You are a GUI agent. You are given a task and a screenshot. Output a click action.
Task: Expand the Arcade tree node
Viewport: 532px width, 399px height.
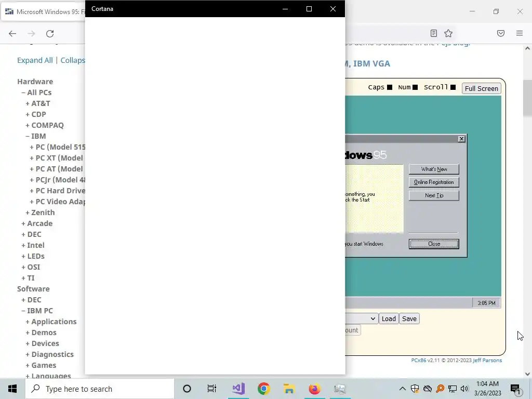[x=23, y=223]
